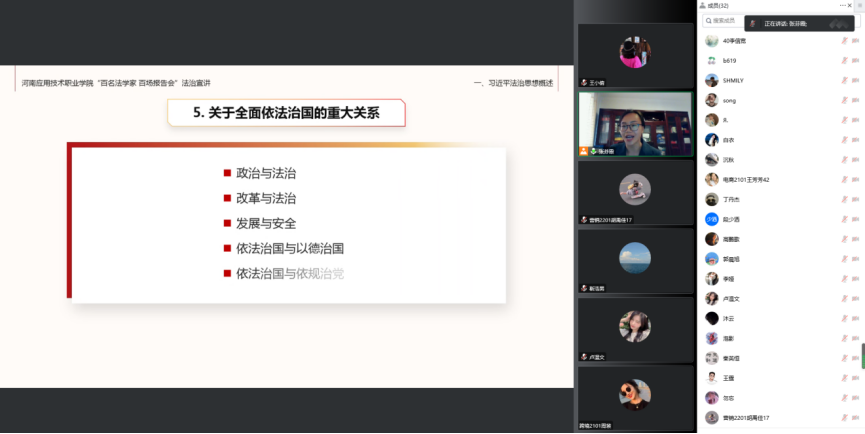Click the video tile of 卢蕴文
This screenshot has height=434, width=865.
coord(635,329)
